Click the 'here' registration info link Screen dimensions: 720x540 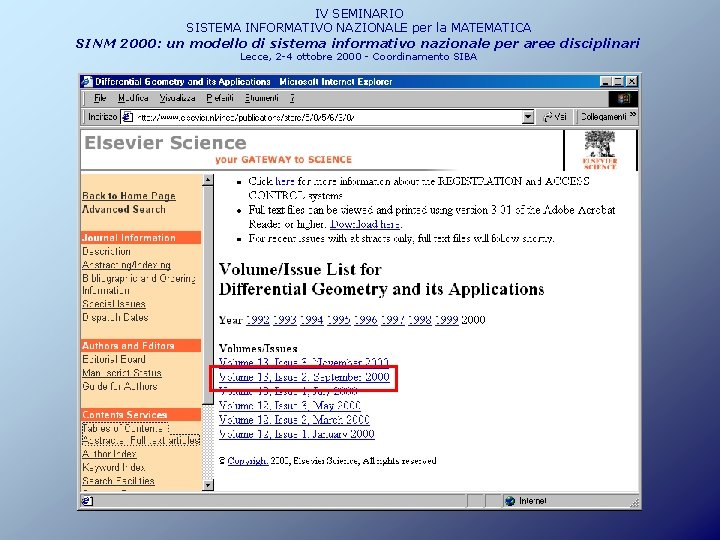(x=285, y=181)
